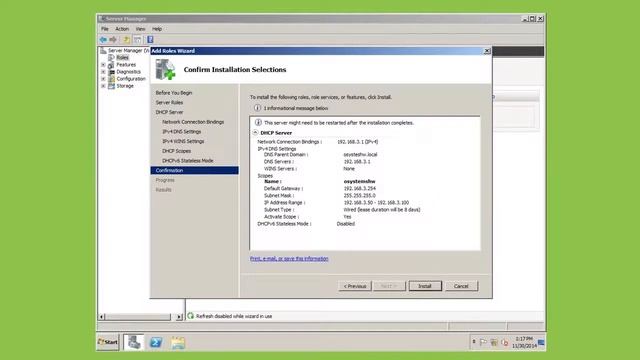The width and height of the screenshot is (640, 360).
Task: Click the Previous button
Action: [x=355, y=286]
